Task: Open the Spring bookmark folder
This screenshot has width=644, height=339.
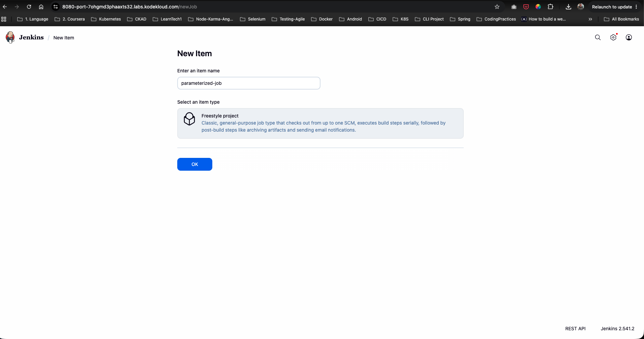Action: [x=460, y=19]
